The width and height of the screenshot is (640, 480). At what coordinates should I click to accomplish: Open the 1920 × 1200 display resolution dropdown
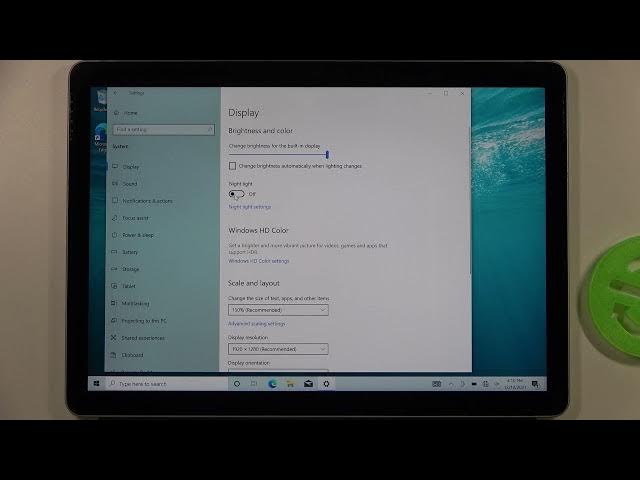pyautogui.click(x=278, y=349)
